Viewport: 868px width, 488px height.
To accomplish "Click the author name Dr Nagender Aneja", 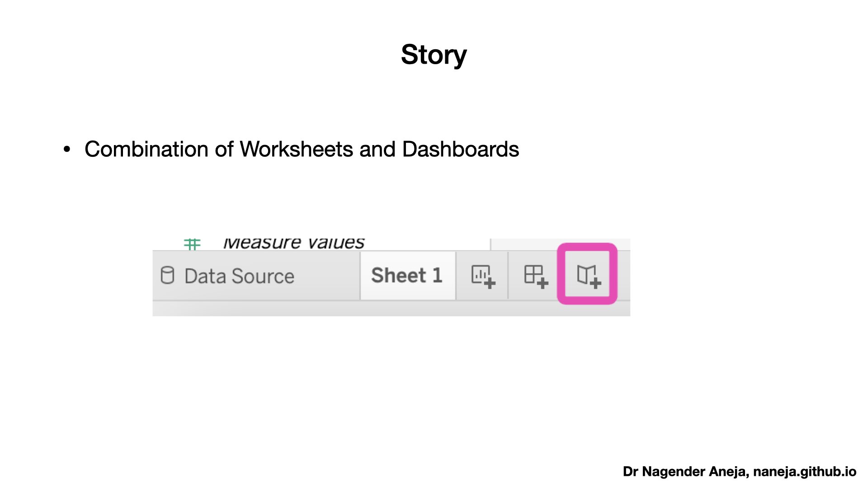I will coord(685,472).
